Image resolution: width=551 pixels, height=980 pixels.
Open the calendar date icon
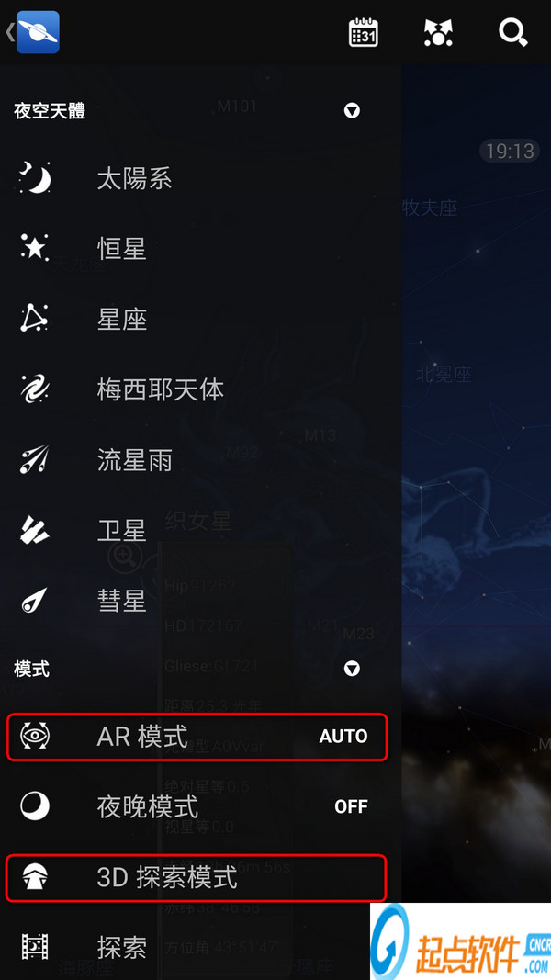(x=363, y=32)
